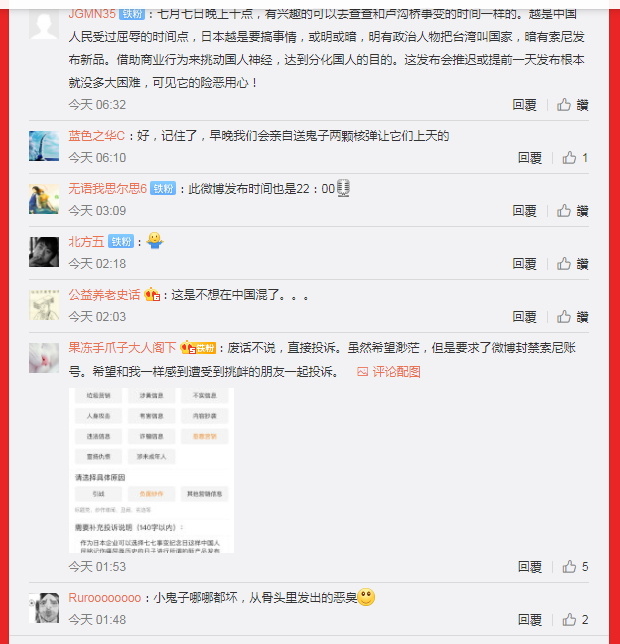Click the crown badge beside 公益养老史话
The height and width of the screenshot is (644, 620).
152,294
